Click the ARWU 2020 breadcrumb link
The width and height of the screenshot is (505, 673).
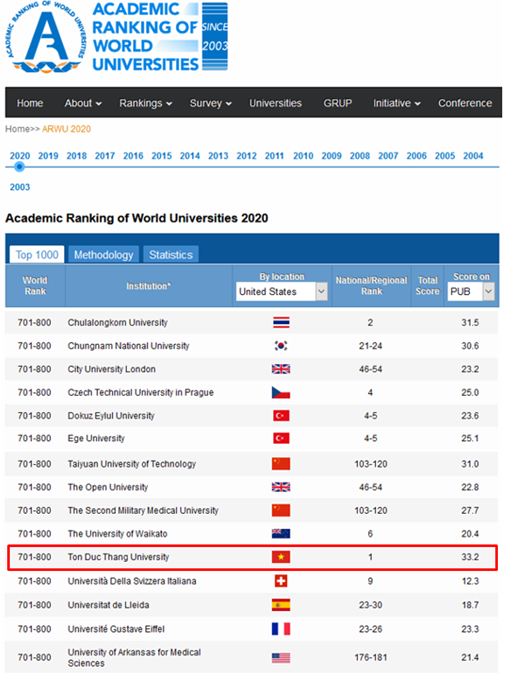(67, 129)
